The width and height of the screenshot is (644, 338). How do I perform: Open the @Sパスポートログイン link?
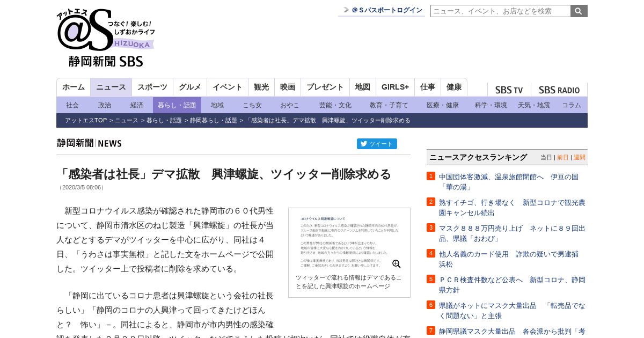coord(382,10)
